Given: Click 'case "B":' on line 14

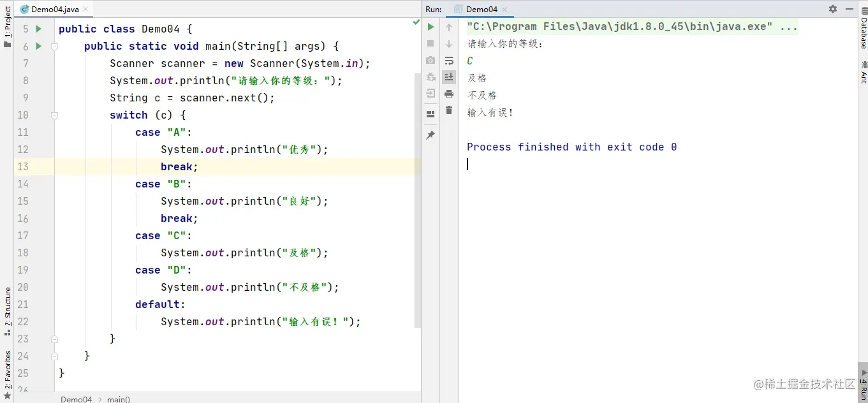Looking at the screenshot, I should tap(163, 184).
